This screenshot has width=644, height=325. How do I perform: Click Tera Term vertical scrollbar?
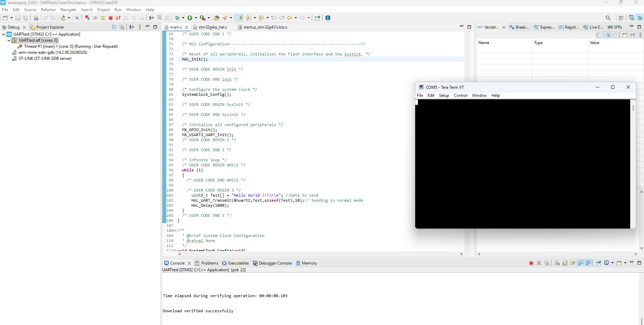click(x=633, y=164)
